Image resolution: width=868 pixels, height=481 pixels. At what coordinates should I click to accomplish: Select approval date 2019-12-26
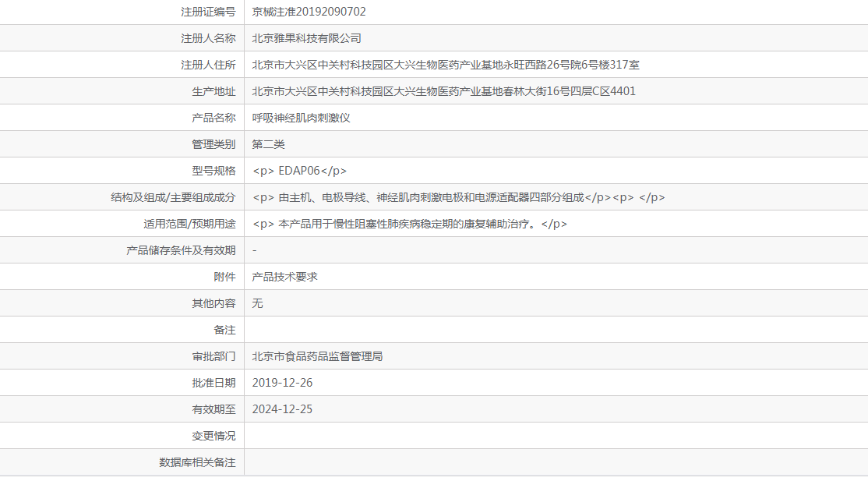(282, 384)
